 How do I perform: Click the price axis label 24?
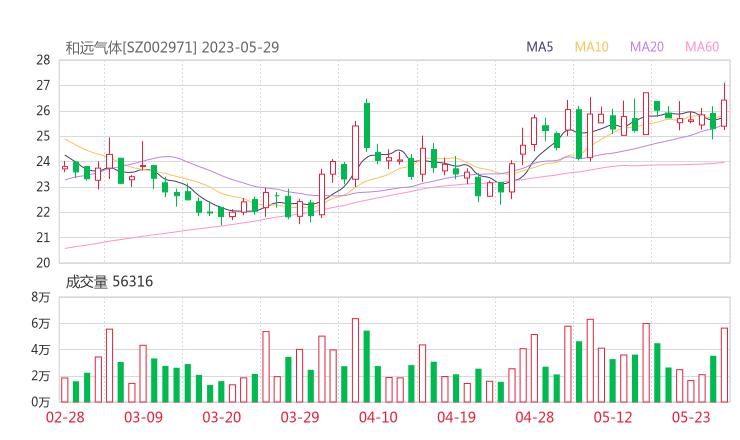coord(43,161)
